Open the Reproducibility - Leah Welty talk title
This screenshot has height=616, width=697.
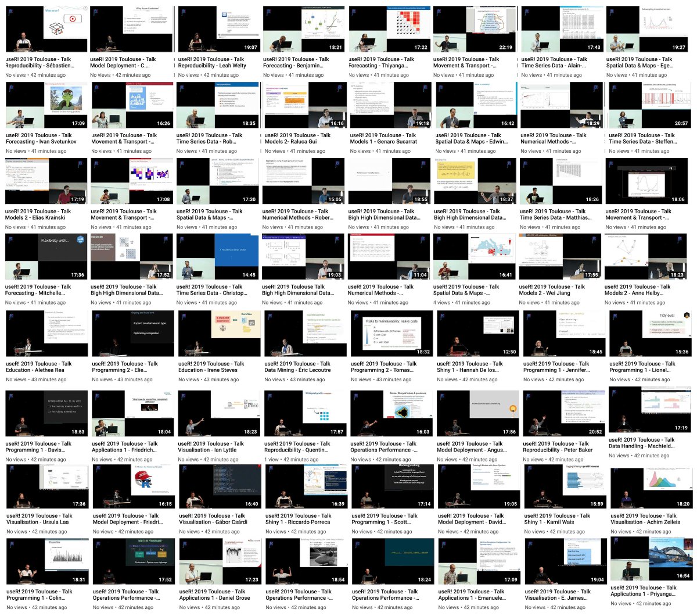[x=212, y=63]
